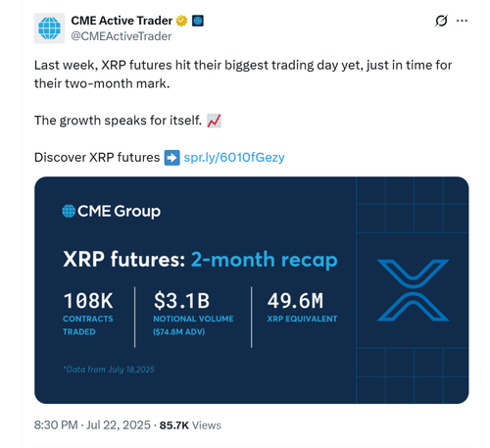Click the gold verified checkmark badge
This screenshot has width=490, height=448.
point(181,21)
